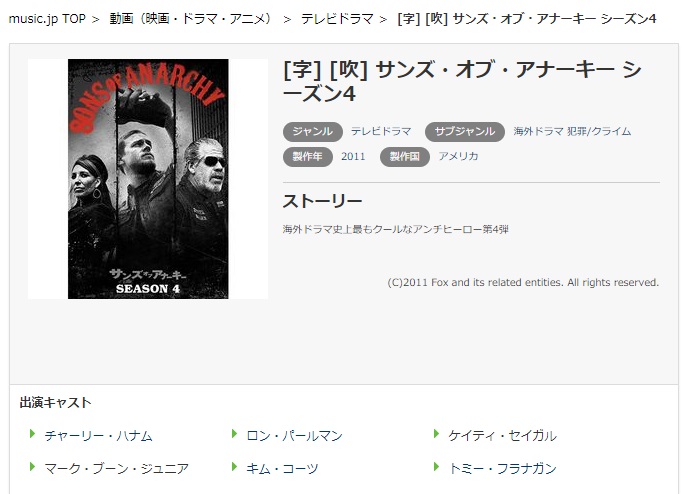Open cast page for ケイティ・セイガル
Screen dimensions: 689x494
click(x=502, y=436)
